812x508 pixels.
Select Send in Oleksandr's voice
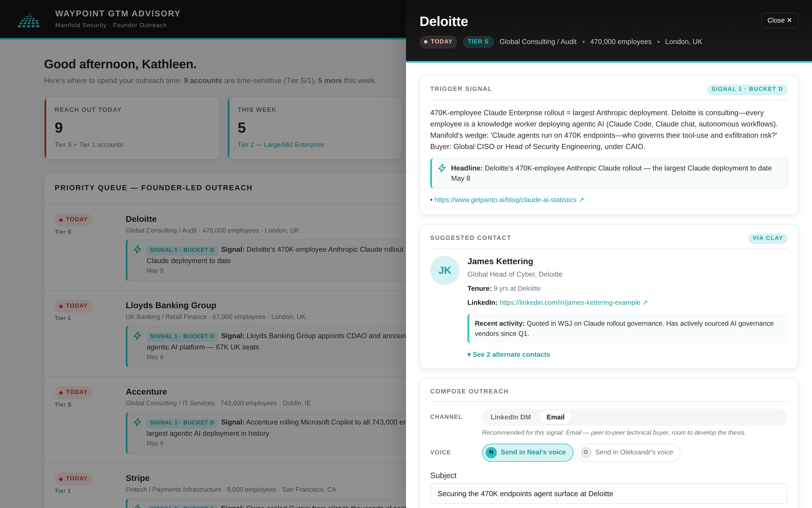[628, 452]
